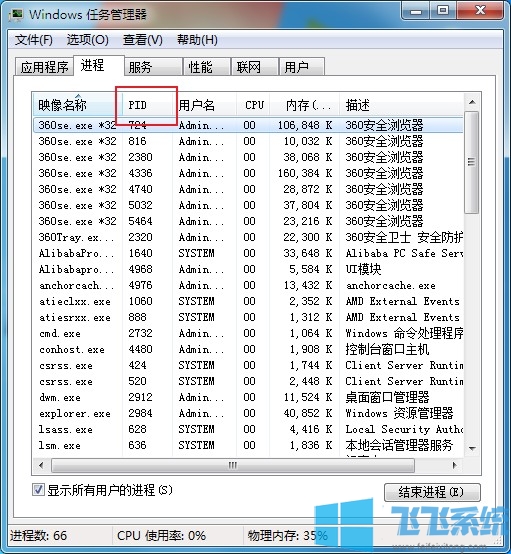Screen dimensions: 511x554
Task: Close the Task Manager window
Action: (480, 11)
